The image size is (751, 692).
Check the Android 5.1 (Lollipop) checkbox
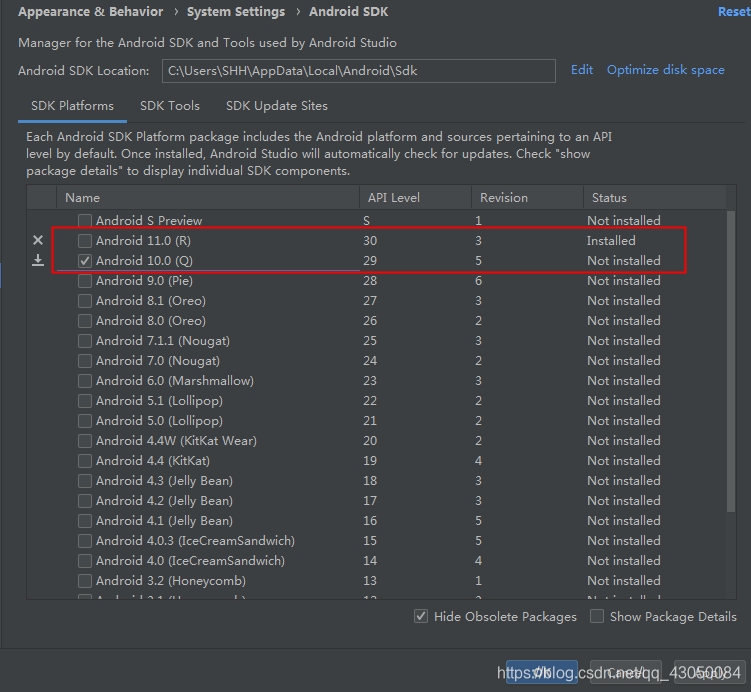[85, 400]
